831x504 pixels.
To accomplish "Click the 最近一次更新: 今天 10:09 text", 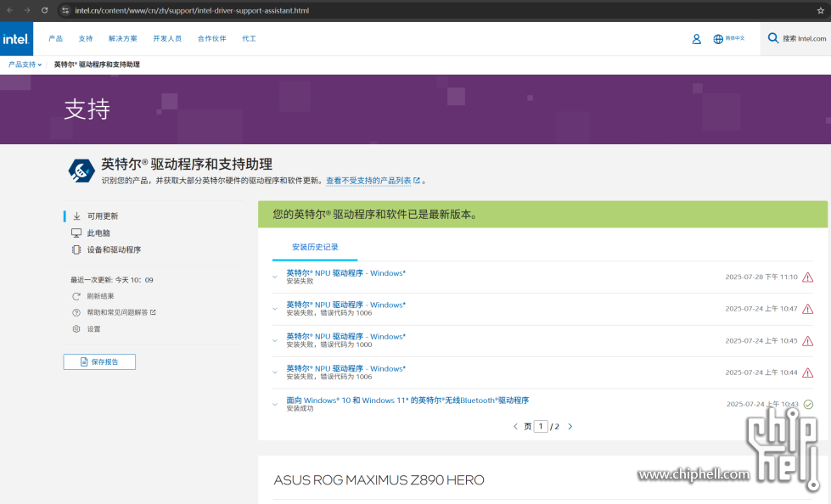I will pos(112,280).
